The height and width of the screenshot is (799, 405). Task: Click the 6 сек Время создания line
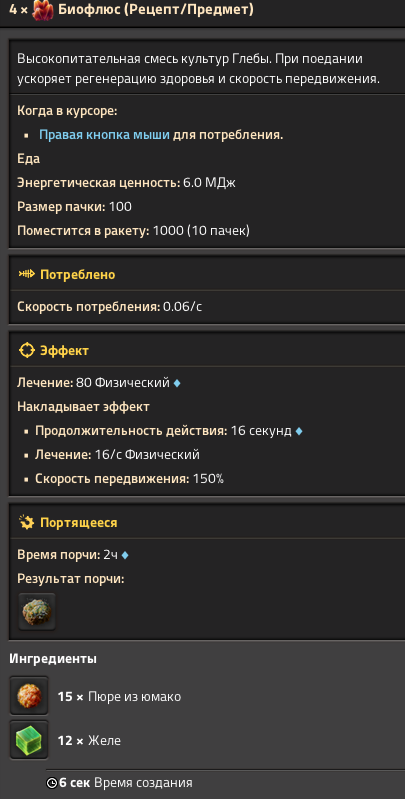[119, 783]
